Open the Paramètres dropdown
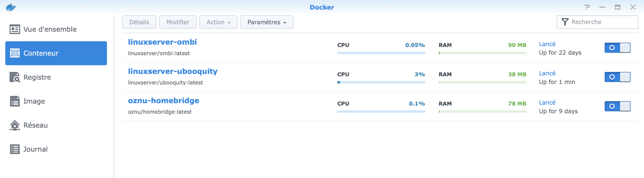This screenshot has width=644, height=178. point(267,22)
